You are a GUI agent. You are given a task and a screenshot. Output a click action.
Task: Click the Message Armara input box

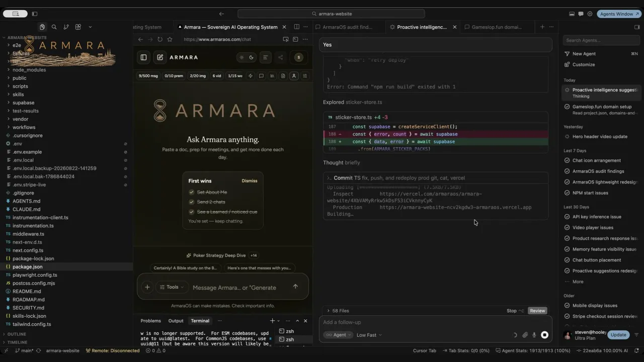(234, 288)
